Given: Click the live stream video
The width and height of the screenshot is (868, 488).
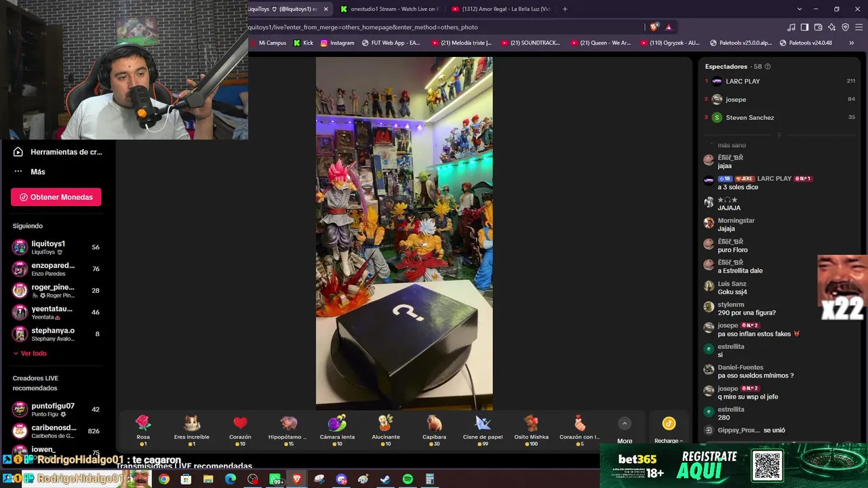Looking at the screenshot, I should [x=404, y=233].
